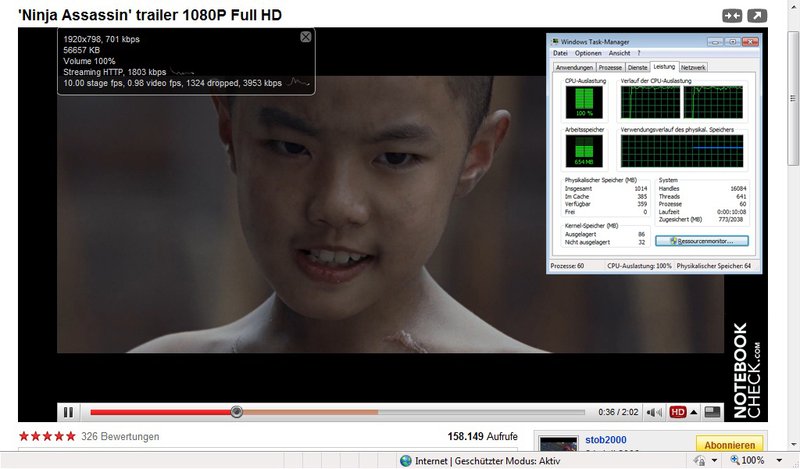Click 'Streaming HTTP, 1803 kbps' stats line

click(114, 72)
